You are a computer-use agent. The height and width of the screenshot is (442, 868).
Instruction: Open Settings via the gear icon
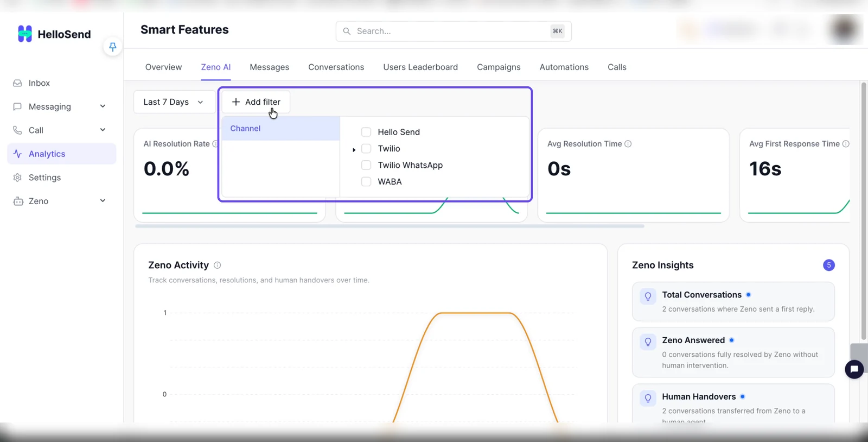click(17, 178)
